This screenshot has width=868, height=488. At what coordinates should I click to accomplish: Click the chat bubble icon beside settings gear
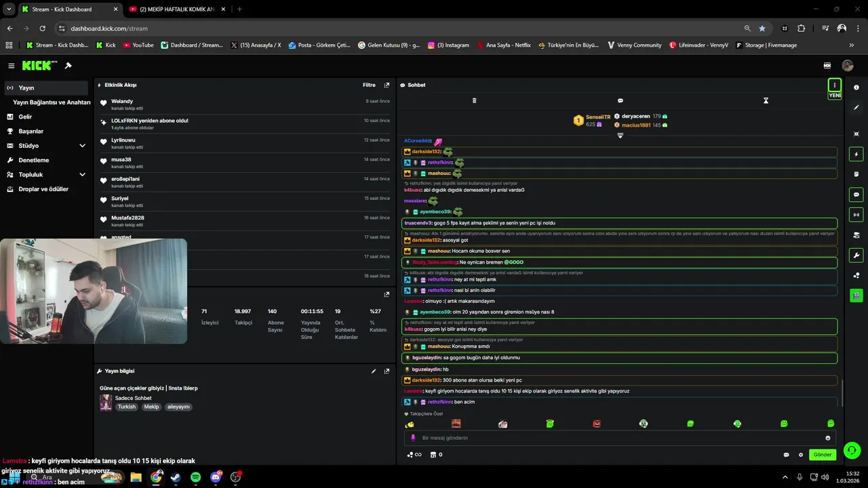(786, 455)
